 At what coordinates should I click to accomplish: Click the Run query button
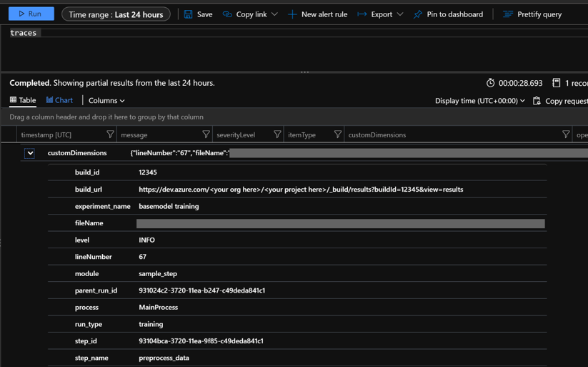31,14
